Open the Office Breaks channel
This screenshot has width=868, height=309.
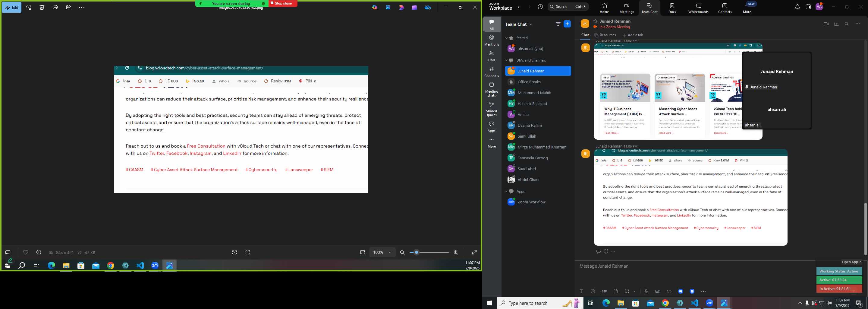click(x=538, y=82)
